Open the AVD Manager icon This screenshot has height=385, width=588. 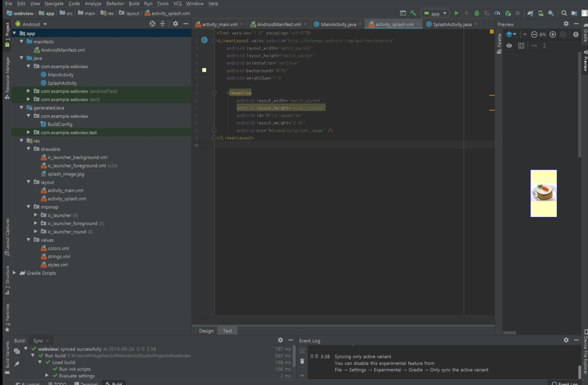coord(541,13)
